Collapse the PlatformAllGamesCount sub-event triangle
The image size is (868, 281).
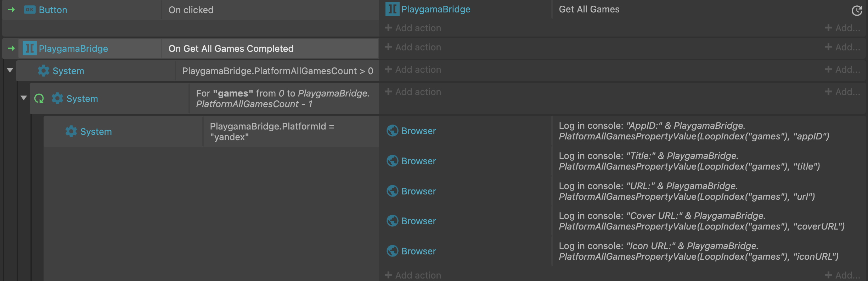tap(10, 70)
